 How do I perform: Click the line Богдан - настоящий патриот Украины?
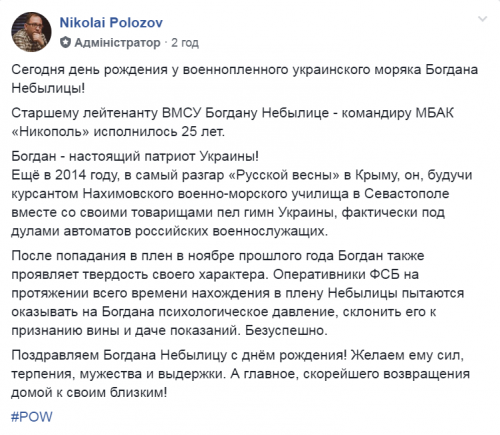pos(135,156)
